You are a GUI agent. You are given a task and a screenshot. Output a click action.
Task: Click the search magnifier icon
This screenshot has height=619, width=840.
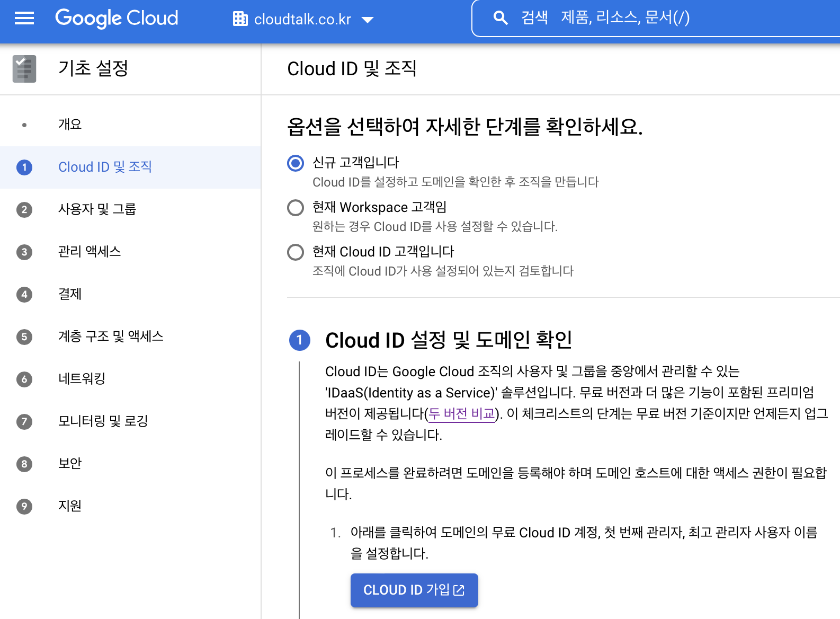500,18
